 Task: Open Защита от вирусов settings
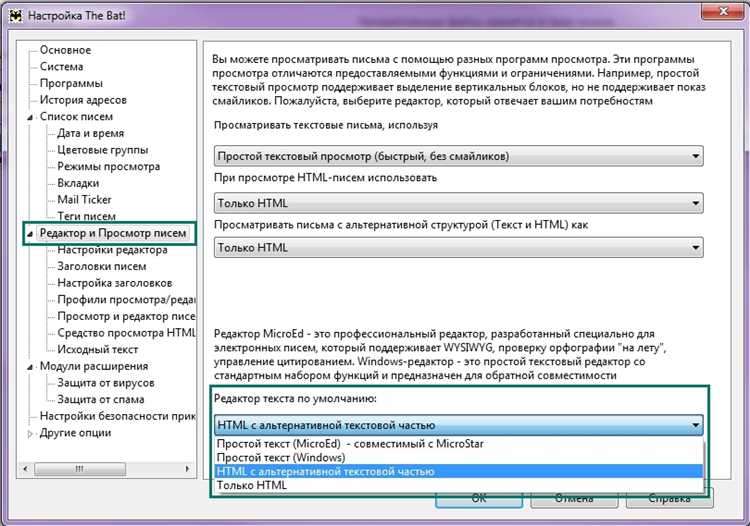106,383
